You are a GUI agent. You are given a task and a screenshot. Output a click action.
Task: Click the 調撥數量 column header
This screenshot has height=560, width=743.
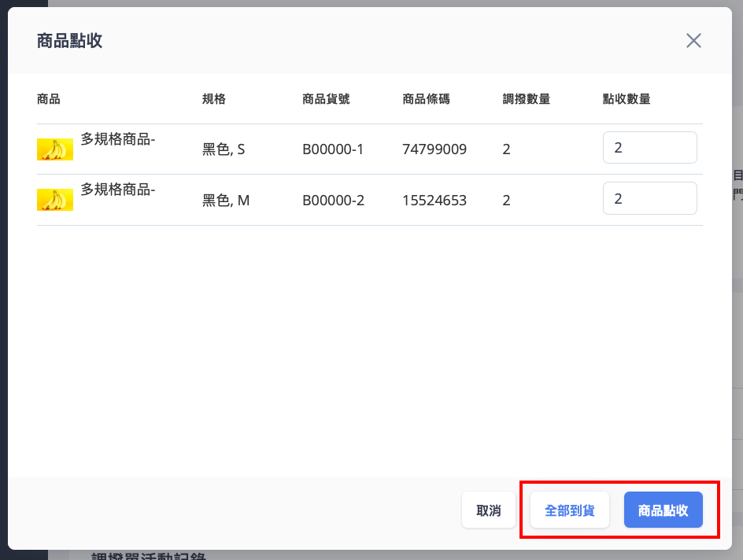[x=527, y=99]
